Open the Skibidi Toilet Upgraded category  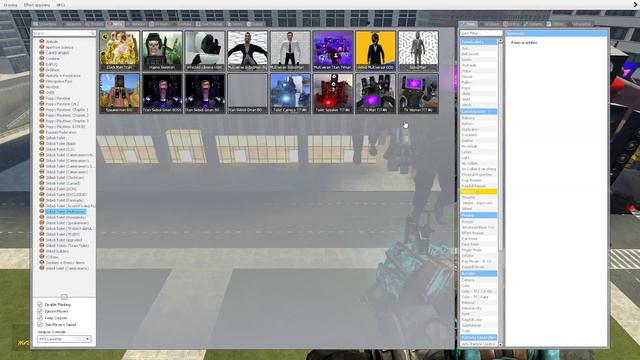click(64, 240)
